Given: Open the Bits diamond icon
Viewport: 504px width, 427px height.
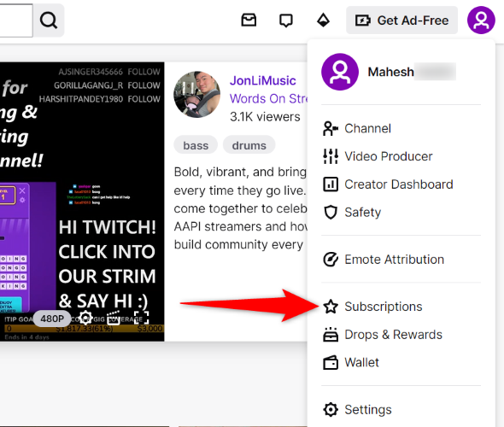Looking at the screenshot, I should click(x=323, y=20).
